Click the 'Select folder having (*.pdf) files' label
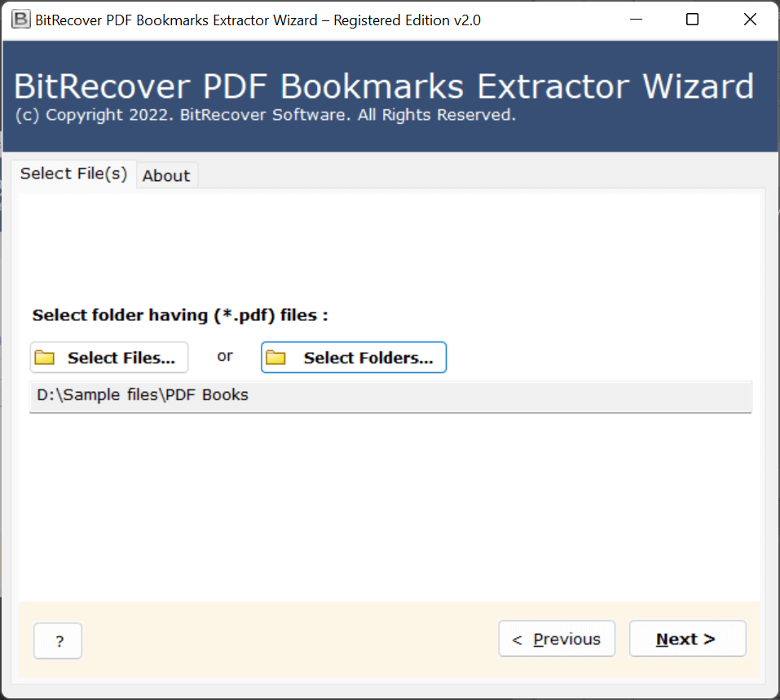780x700 pixels. 180,315
